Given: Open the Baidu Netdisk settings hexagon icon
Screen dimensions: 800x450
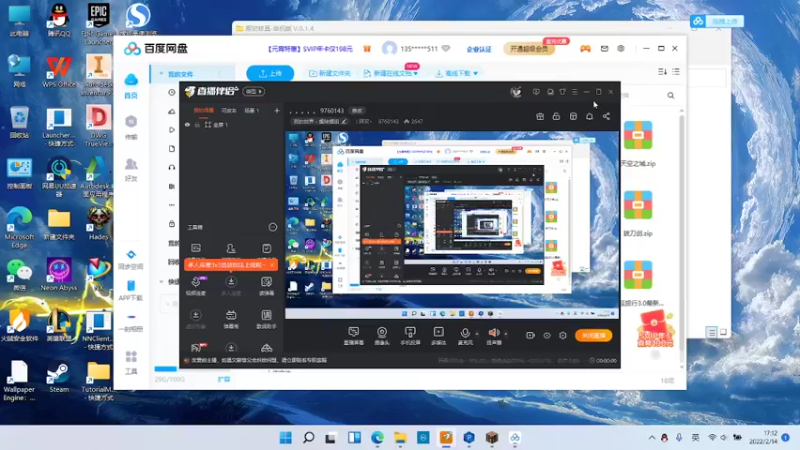Looking at the screenshot, I should click(621, 48).
